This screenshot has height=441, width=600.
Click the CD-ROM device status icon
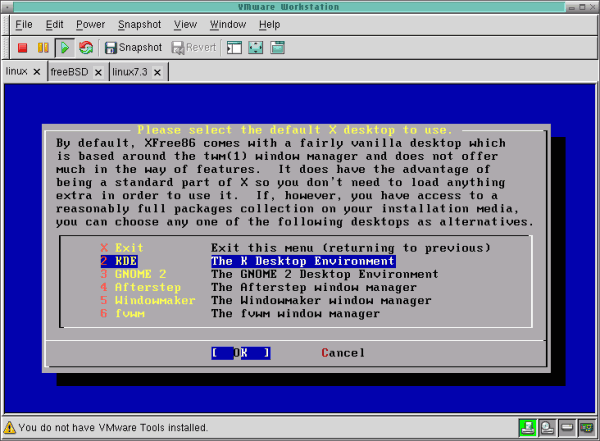tap(547, 428)
